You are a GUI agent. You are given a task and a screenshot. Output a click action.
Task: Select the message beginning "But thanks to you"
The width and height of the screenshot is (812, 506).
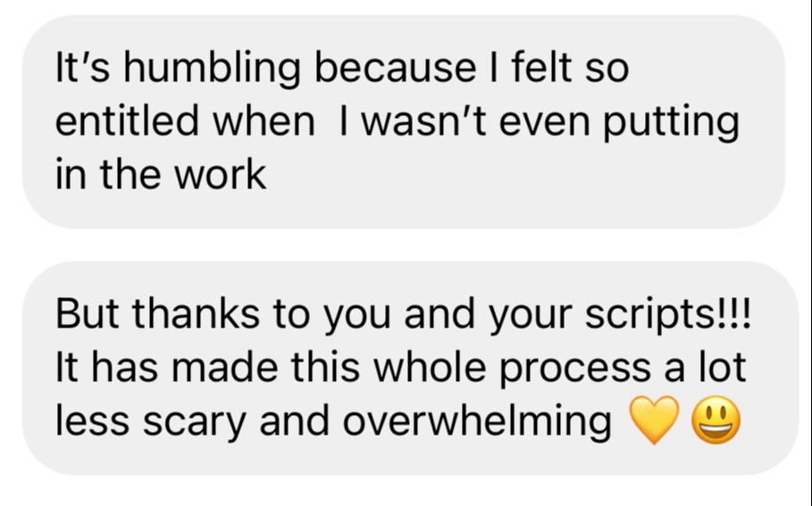(410, 368)
